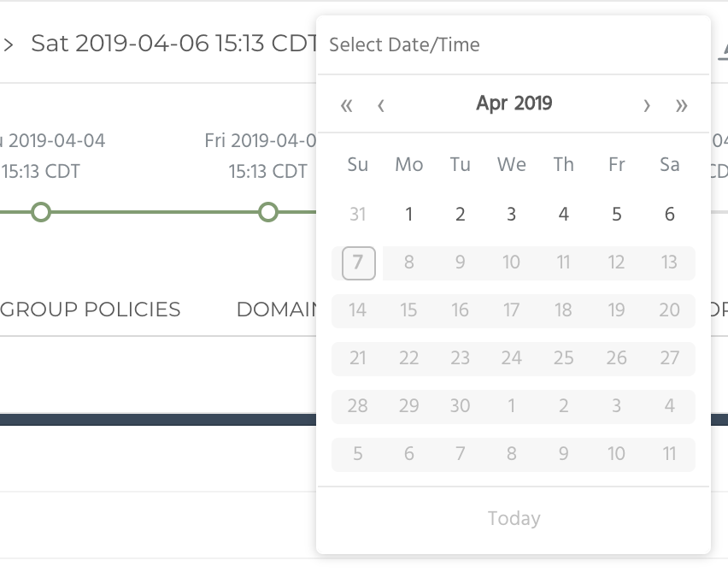This screenshot has height=578, width=728.
Task: Select April 1 in the calendar
Action: point(408,215)
